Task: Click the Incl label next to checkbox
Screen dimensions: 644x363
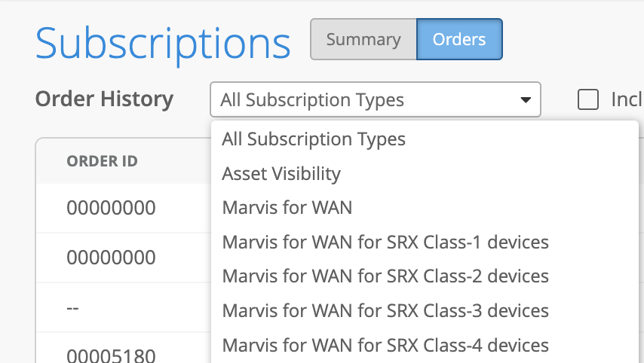Action: pyautogui.click(x=626, y=99)
